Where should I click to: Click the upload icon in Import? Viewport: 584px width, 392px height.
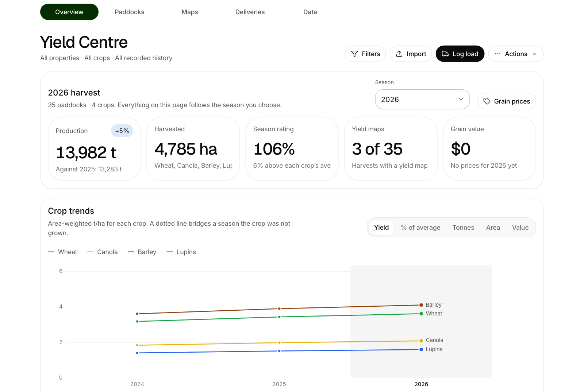(399, 54)
